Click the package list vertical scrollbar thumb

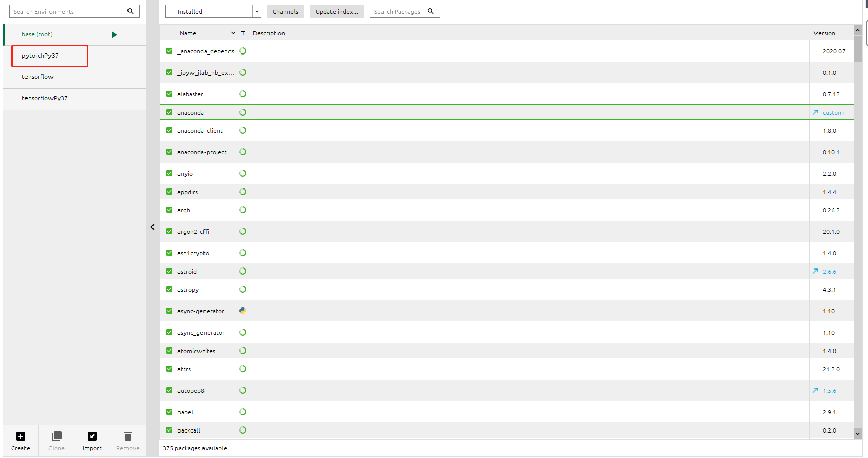click(858, 48)
